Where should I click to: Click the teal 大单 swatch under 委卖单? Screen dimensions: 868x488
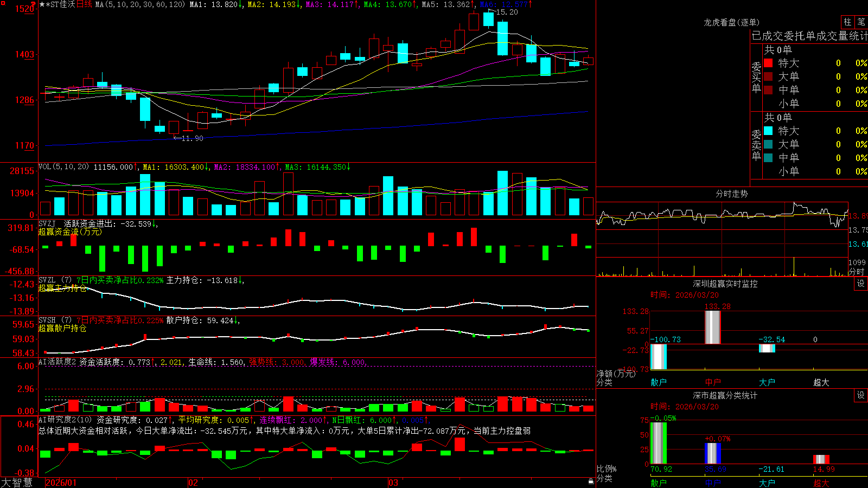tap(768, 144)
